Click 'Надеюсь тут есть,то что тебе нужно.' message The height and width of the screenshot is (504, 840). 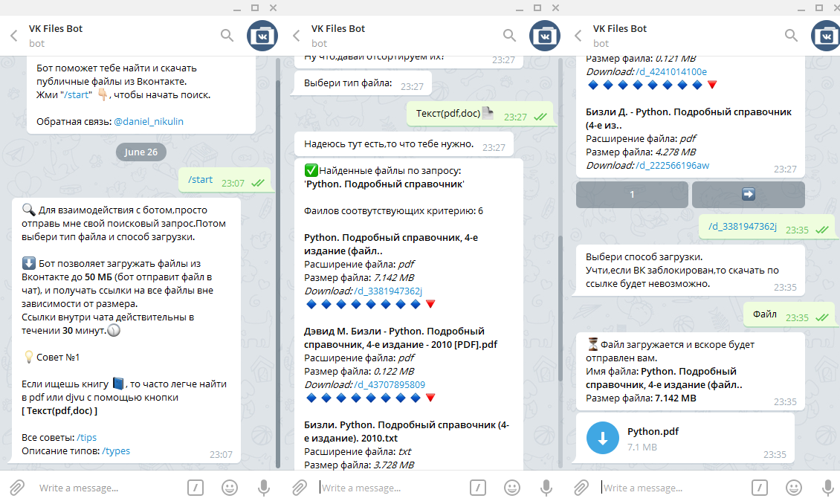(404, 145)
